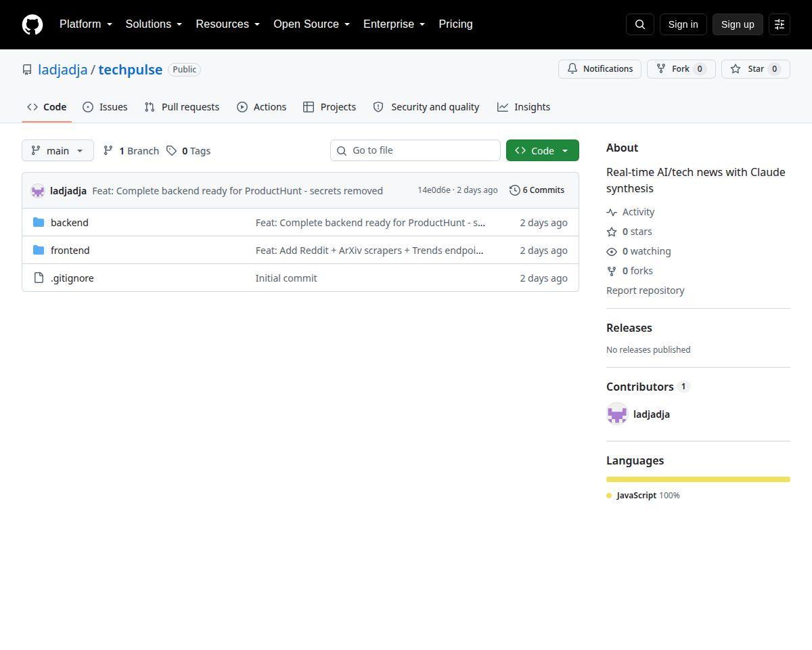The width and height of the screenshot is (812, 650).
Task: Fork the techpulse repository
Action: point(681,69)
